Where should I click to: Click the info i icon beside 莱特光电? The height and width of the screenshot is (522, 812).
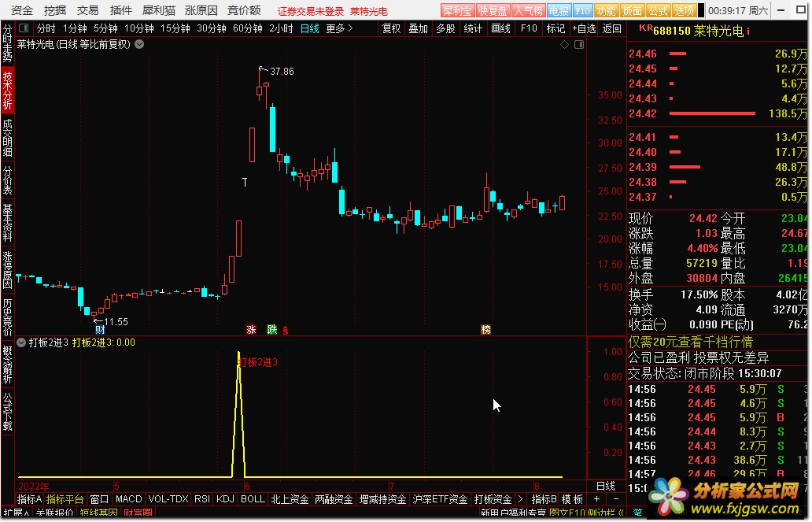click(x=748, y=31)
